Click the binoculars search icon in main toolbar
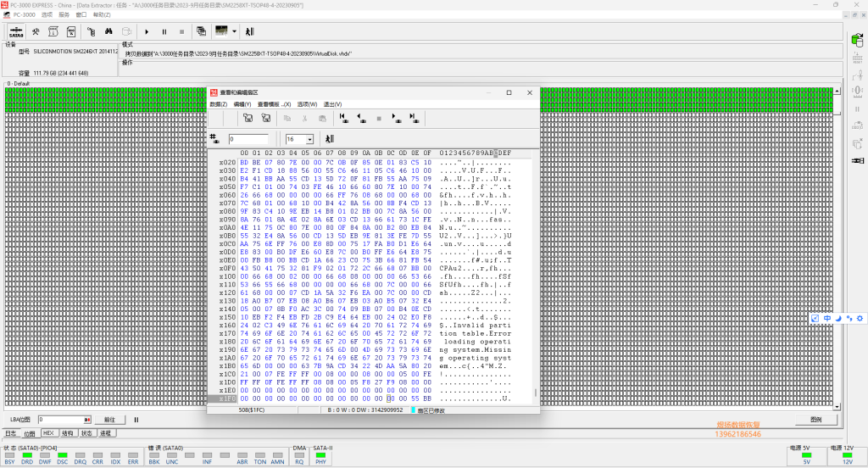Screen dimensions: 868x468 click(x=108, y=31)
